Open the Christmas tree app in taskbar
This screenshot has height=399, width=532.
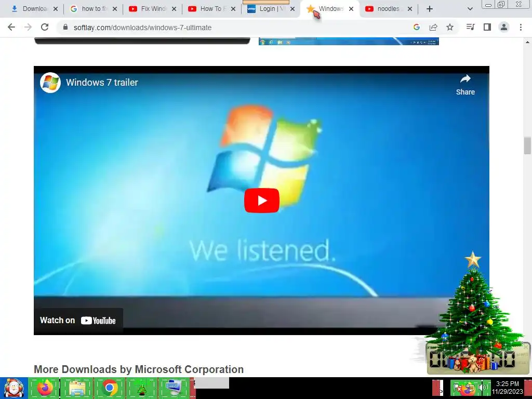click(142, 388)
